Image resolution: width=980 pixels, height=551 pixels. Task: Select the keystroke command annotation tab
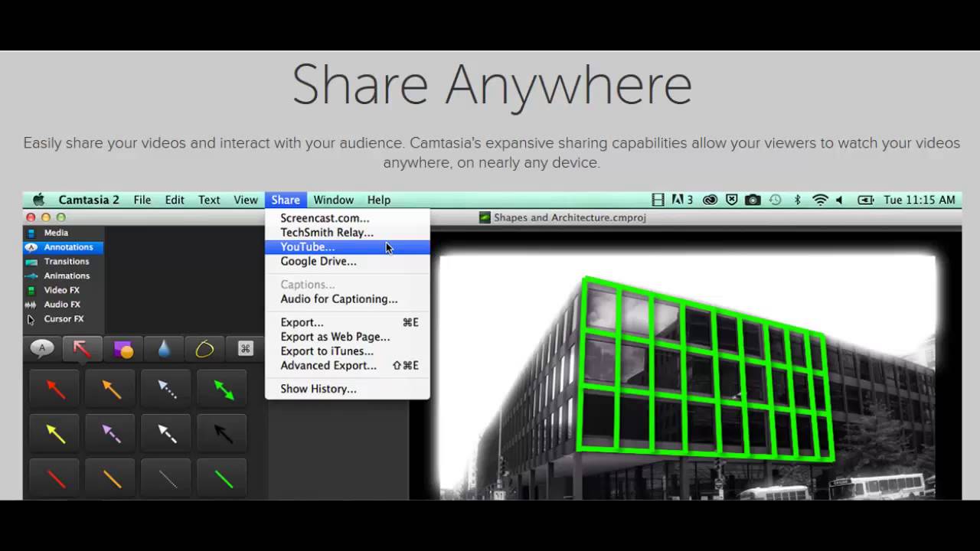pos(245,349)
